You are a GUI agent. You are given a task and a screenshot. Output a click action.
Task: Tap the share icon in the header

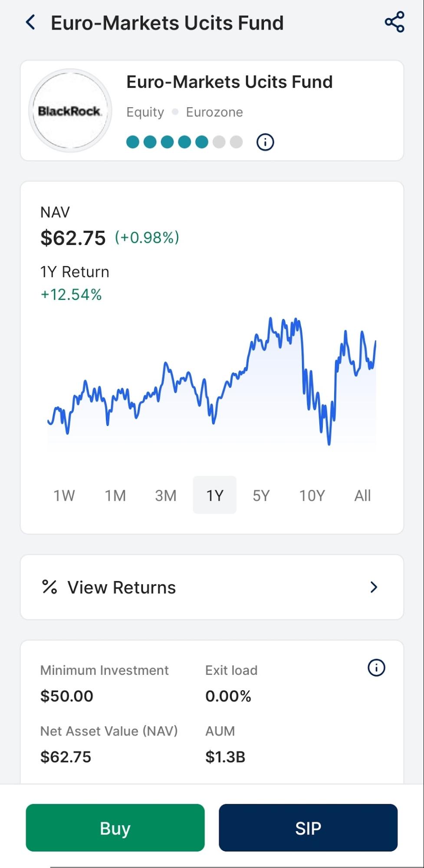(x=394, y=22)
